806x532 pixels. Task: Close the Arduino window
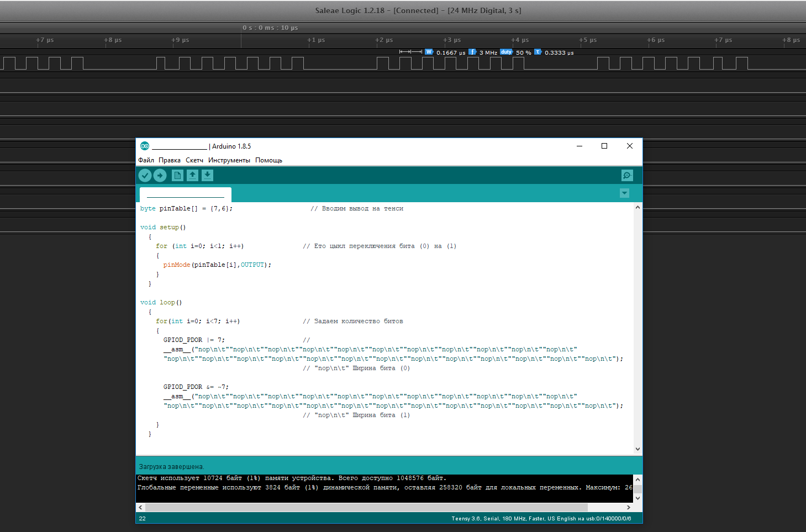click(630, 146)
